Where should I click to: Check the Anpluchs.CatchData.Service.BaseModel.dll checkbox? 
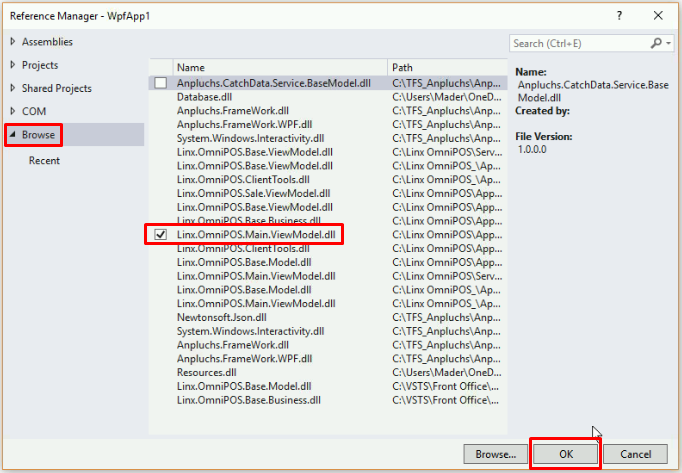(x=160, y=83)
